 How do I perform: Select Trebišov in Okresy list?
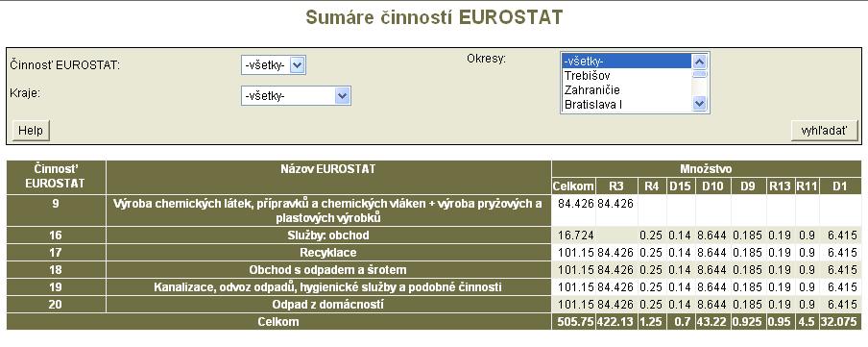(x=627, y=75)
